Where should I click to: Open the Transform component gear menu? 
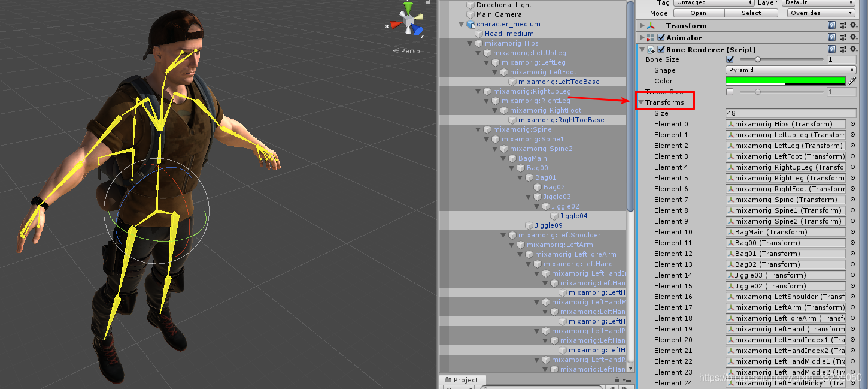(853, 25)
